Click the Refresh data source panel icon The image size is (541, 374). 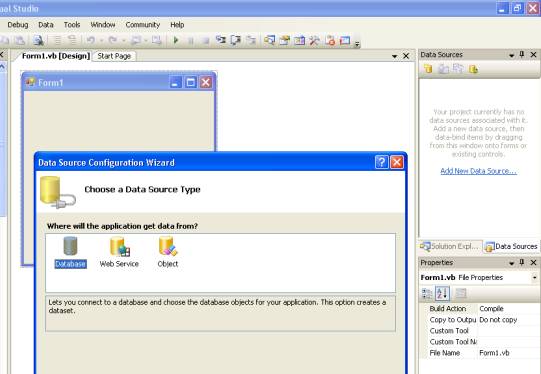click(x=474, y=69)
